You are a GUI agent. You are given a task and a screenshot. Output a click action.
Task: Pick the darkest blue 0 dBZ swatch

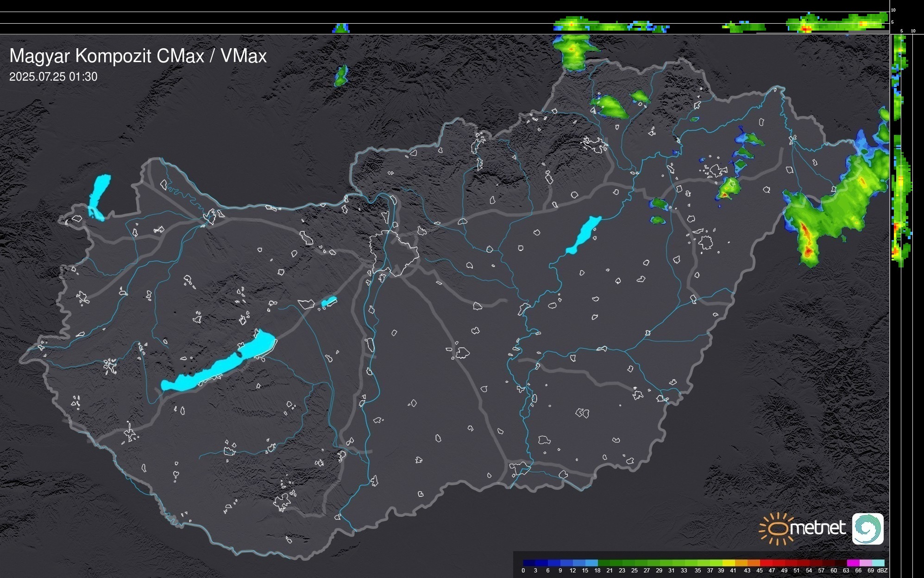pos(529,563)
